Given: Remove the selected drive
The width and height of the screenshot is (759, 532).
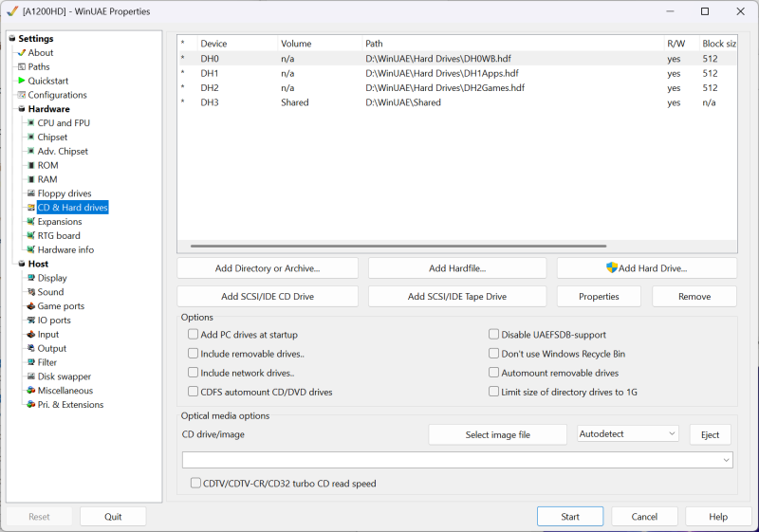Looking at the screenshot, I should point(694,297).
